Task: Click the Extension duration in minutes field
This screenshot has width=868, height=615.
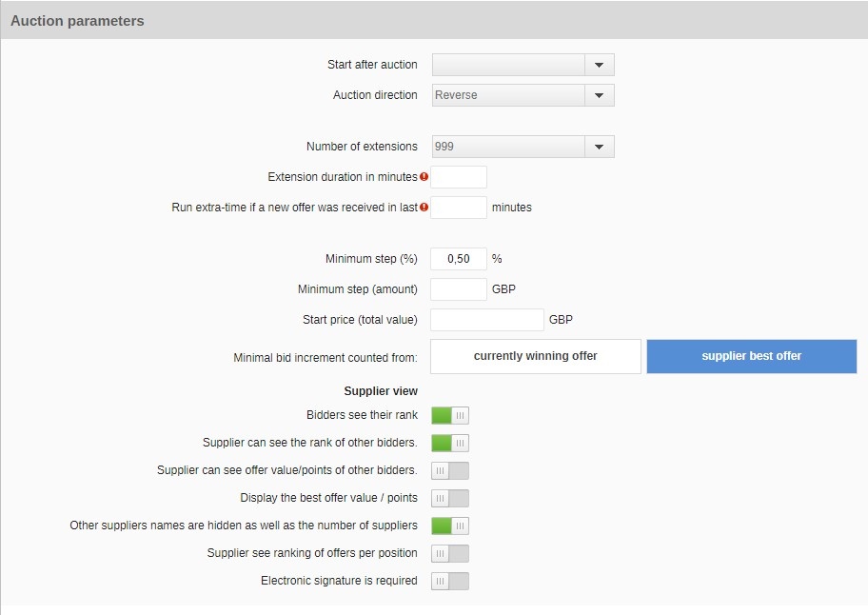Action: point(459,177)
